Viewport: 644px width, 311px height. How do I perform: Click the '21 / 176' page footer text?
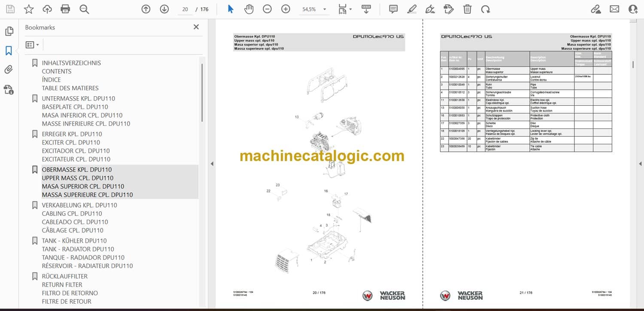526,293
